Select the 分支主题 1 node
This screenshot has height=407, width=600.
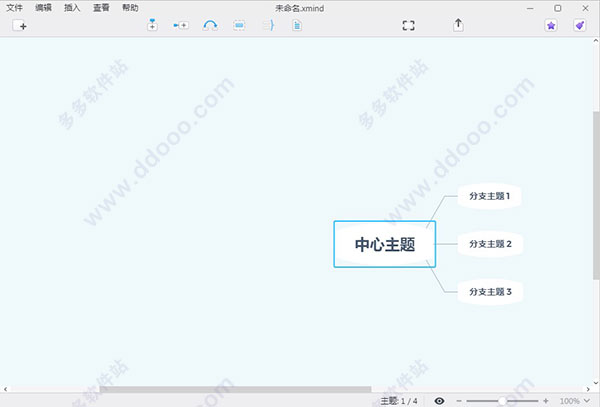489,196
